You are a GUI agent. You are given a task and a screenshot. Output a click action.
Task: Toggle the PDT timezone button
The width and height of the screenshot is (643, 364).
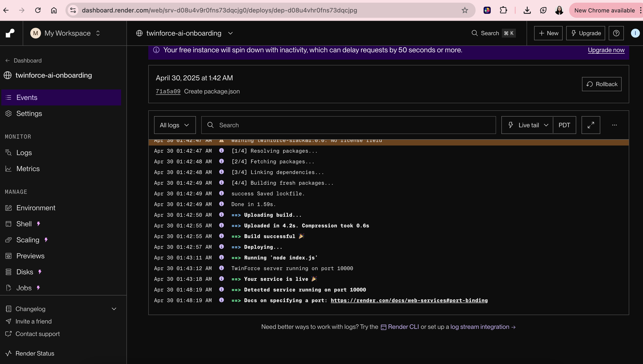point(564,125)
